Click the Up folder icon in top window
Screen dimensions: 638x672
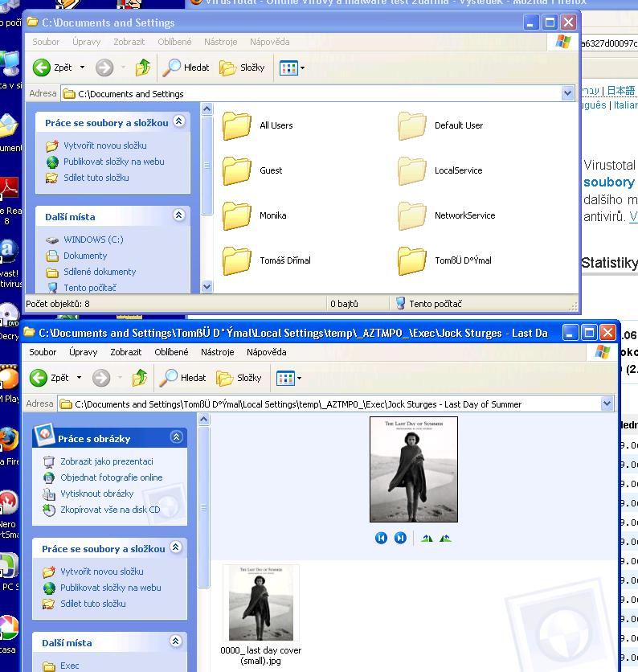(143, 68)
